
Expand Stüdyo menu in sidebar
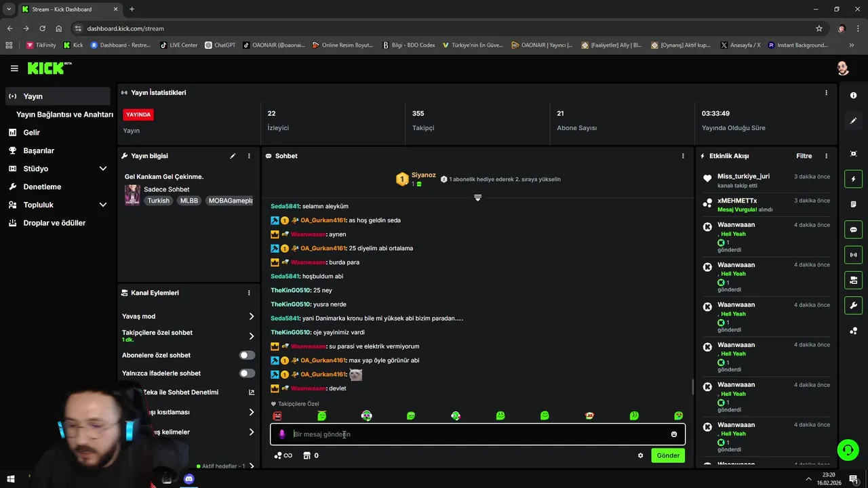pyautogui.click(x=103, y=169)
